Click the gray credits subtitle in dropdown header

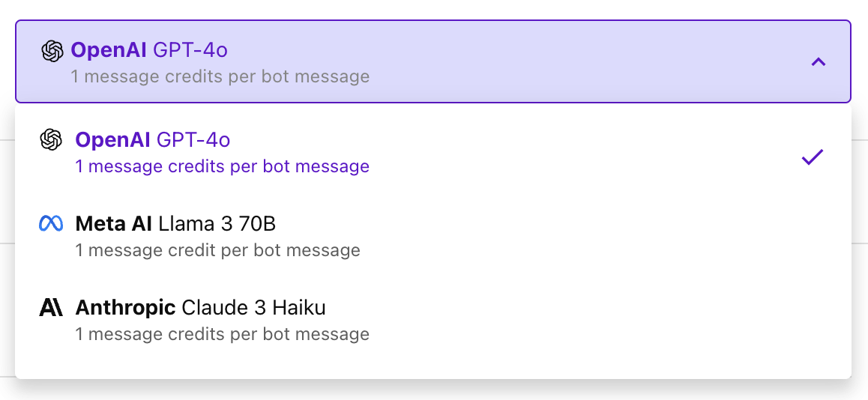pos(220,76)
